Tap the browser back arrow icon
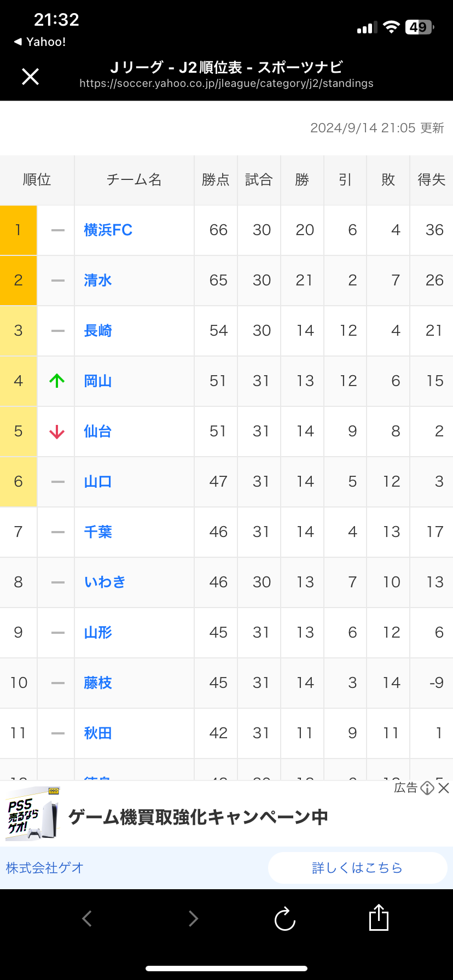 (x=87, y=918)
